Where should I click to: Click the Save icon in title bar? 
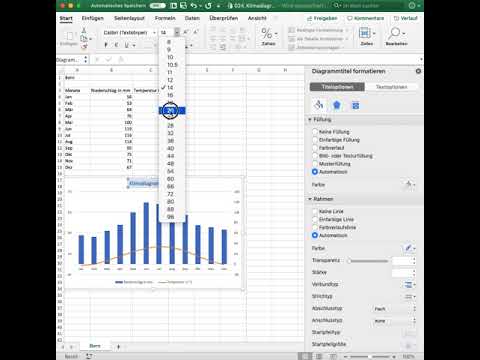click(x=183, y=6)
